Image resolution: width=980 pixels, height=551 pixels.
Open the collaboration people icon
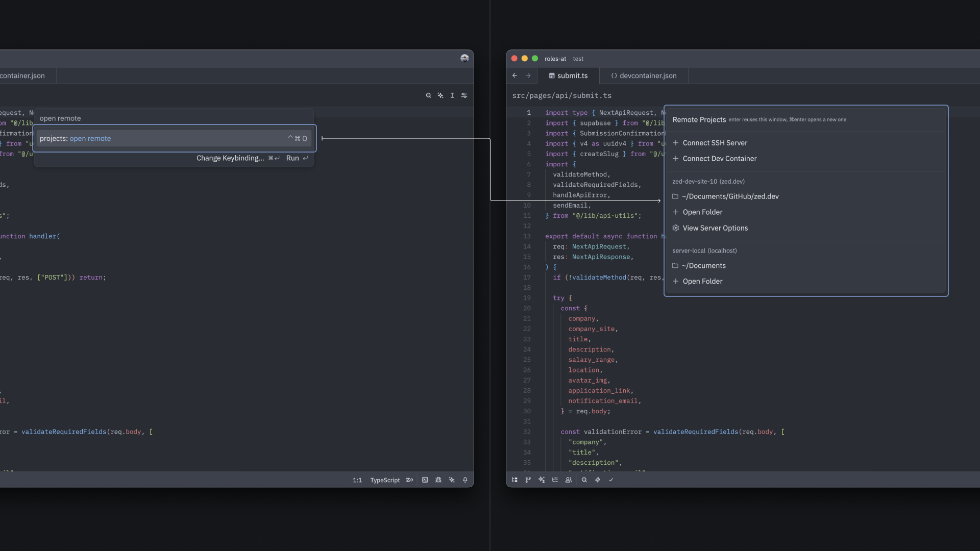coord(568,480)
